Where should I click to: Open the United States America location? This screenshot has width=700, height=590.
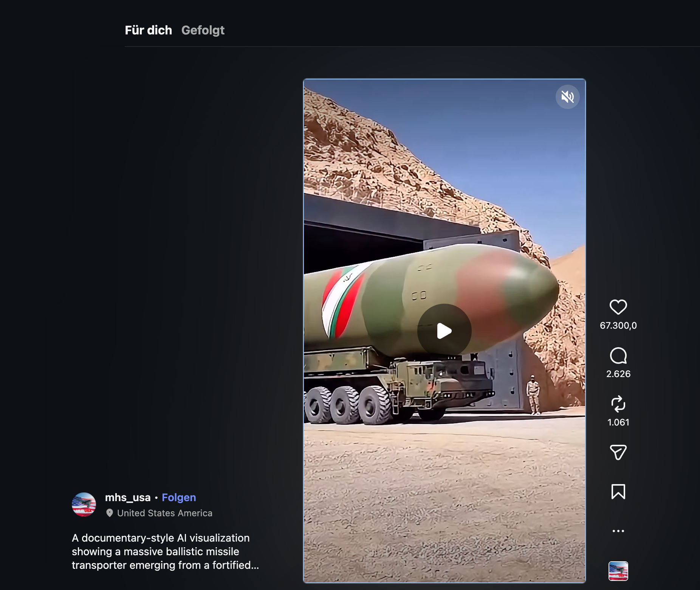click(165, 513)
